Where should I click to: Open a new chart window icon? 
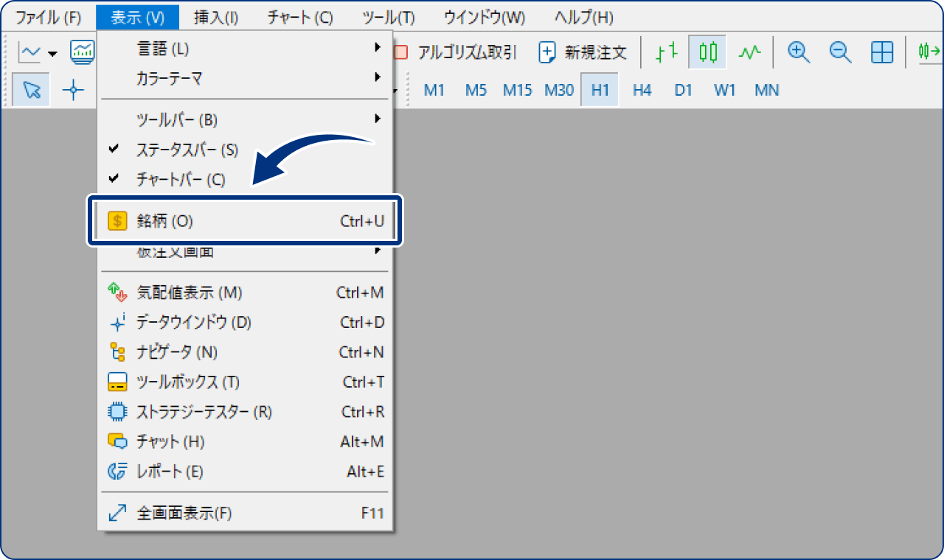click(82, 52)
